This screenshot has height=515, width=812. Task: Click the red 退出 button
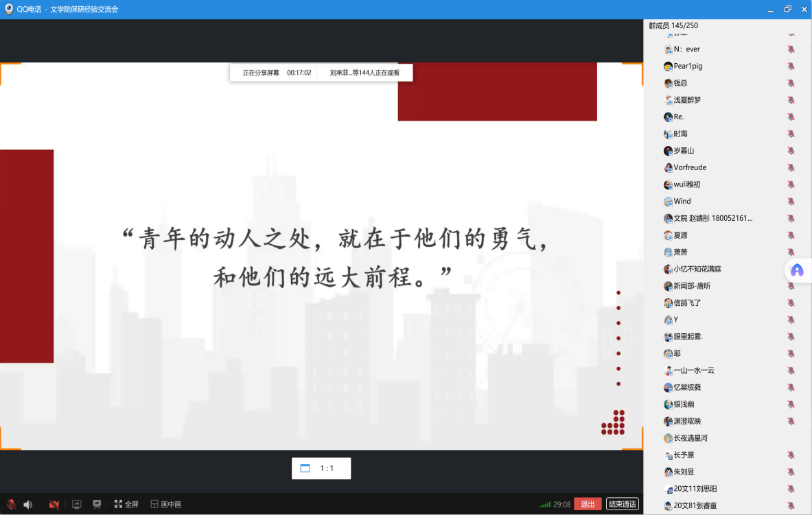point(588,504)
